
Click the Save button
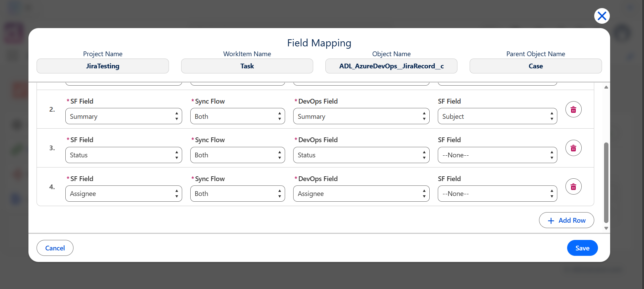tap(582, 248)
